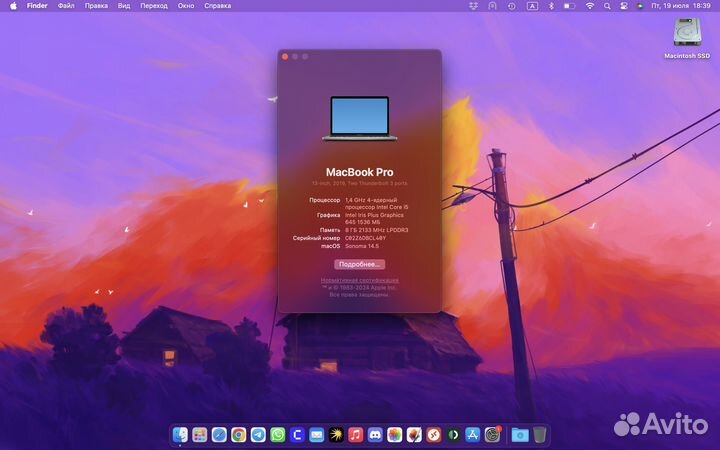
Task: Open the Вид menu
Action: pyautogui.click(x=124, y=6)
